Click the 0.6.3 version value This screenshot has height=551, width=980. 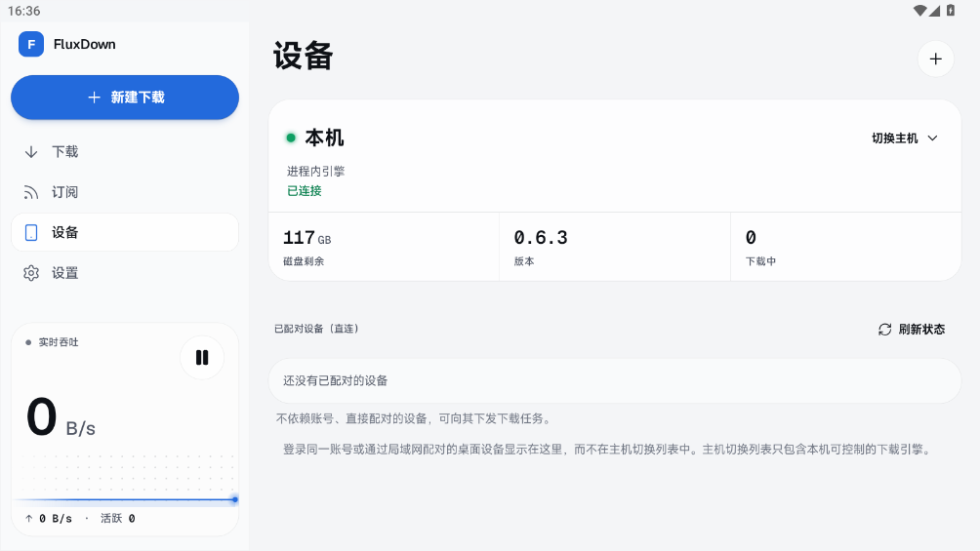point(541,238)
